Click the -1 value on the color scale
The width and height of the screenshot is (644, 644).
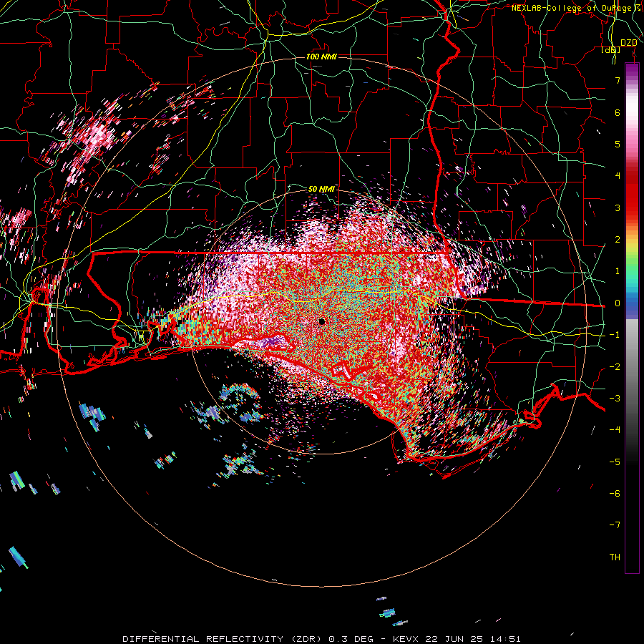[x=615, y=335]
